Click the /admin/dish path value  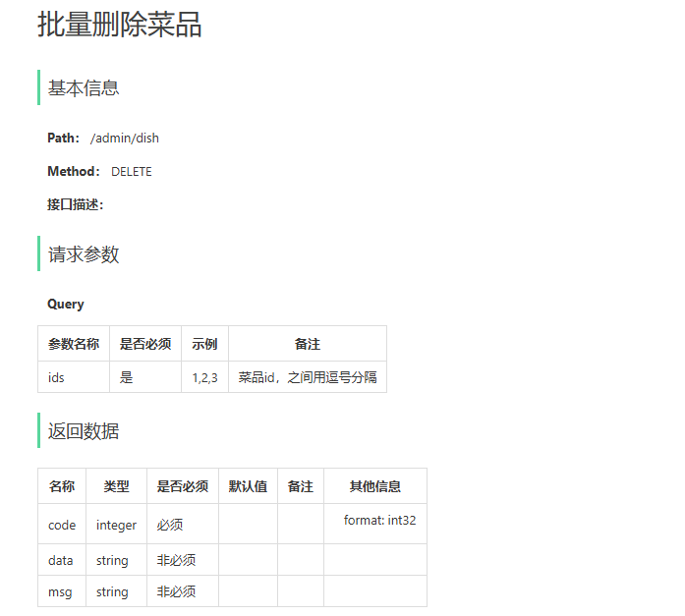click(x=125, y=139)
